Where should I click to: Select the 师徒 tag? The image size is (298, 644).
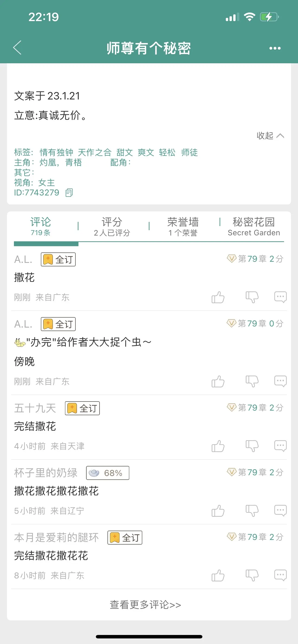click(189, 152)
